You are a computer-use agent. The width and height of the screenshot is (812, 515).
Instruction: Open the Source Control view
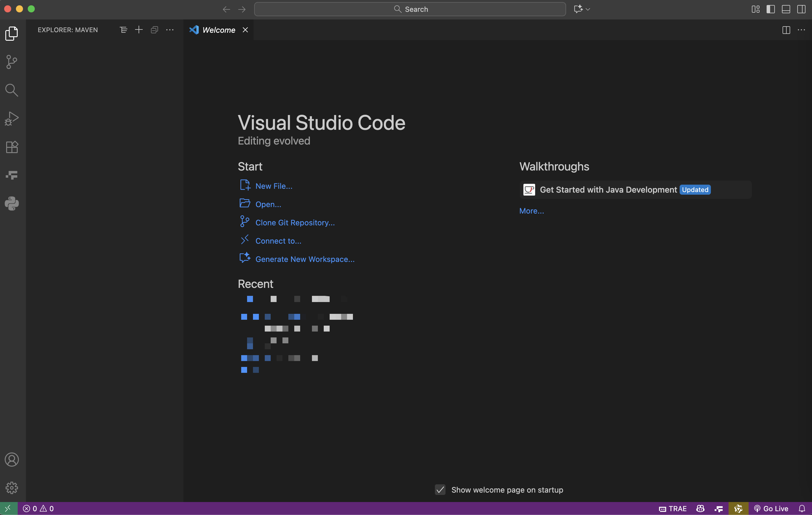click(12, 62)
